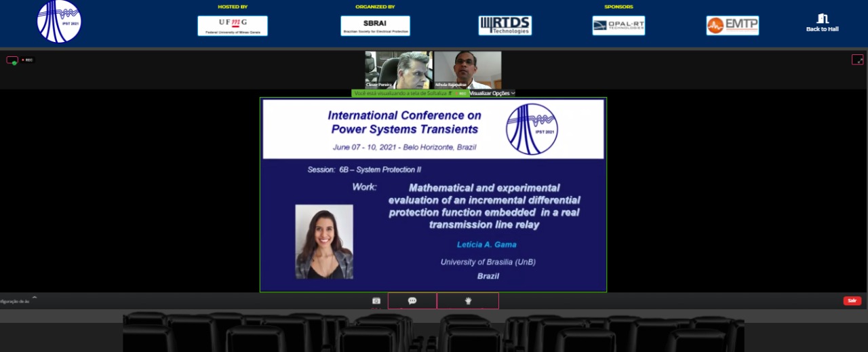The height and width of the screenshot is (352, 868).
Task: Select Clever Pereira's video thumbnail
Action: pyautogui.click(x=399, y=70)
